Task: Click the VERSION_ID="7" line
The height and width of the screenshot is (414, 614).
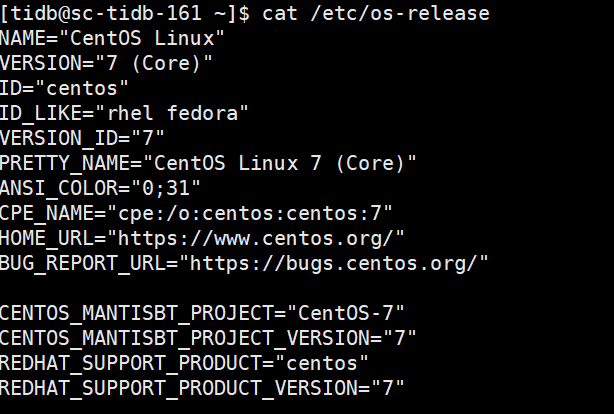Action: click(x=82, y=138)
